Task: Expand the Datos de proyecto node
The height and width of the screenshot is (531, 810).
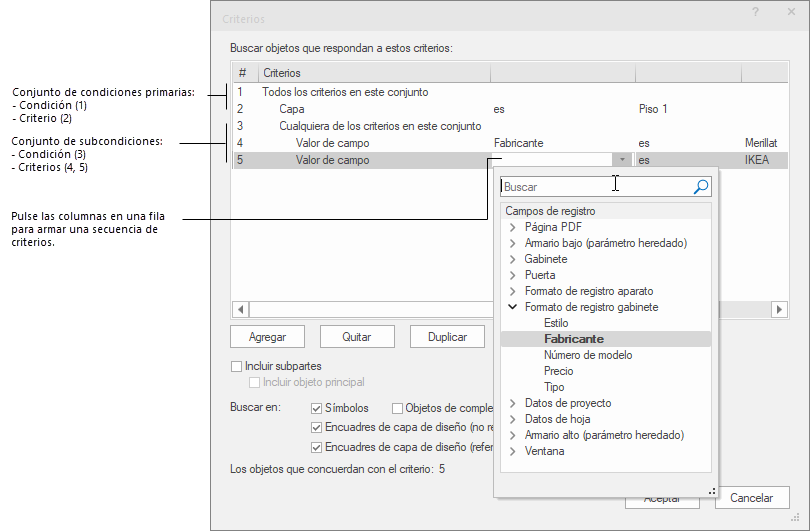Action: click(513, 403)
